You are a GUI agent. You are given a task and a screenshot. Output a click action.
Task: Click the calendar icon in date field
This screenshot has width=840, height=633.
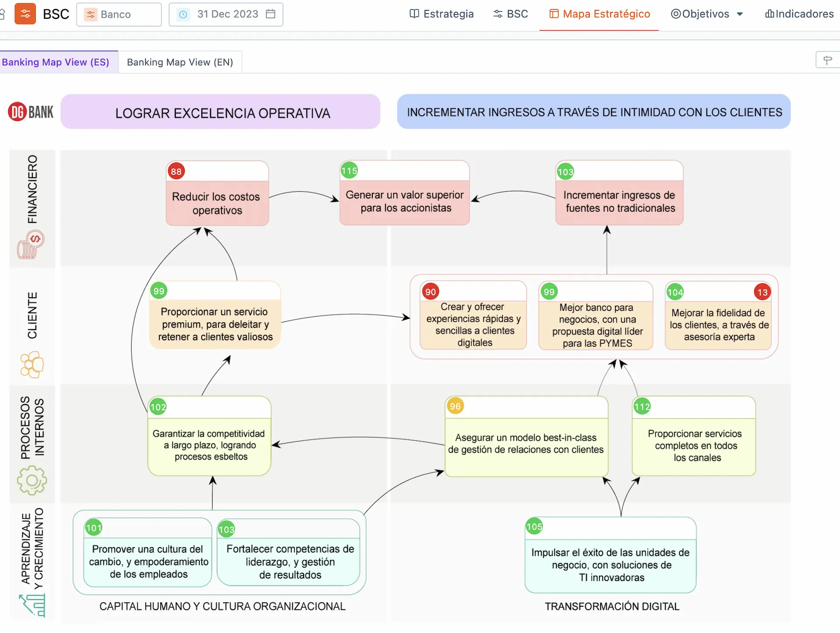coord(271,14)
